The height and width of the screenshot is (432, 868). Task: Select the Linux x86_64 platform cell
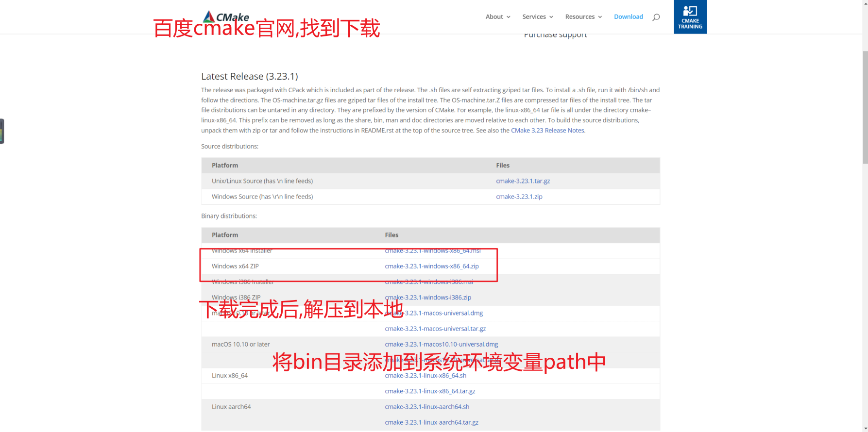(x=229, y=376)
